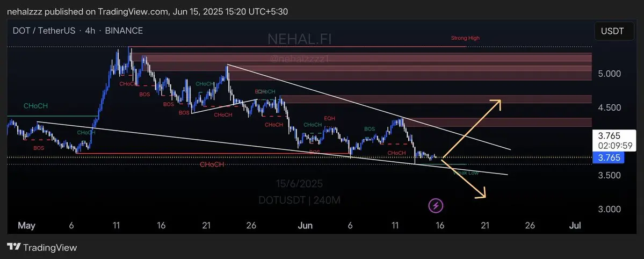Select the 5.000 price axis label
Viewport: 644px width, 259px height.
(609, 74)
